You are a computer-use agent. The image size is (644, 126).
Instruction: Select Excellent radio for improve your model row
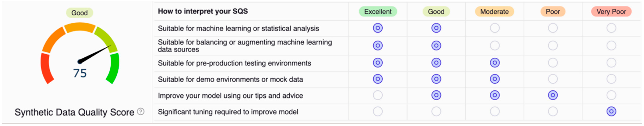[x=378, y=95]
